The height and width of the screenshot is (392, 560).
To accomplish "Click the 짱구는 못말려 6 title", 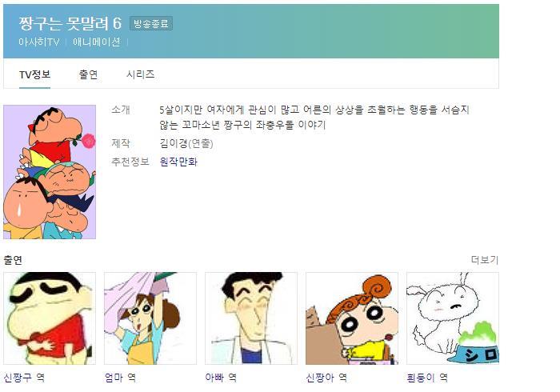I will [70, 23].
